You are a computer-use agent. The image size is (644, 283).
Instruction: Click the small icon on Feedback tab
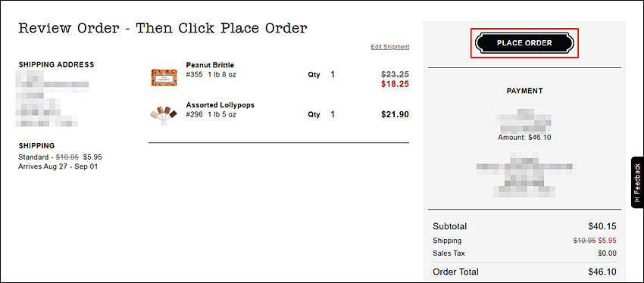637,200
